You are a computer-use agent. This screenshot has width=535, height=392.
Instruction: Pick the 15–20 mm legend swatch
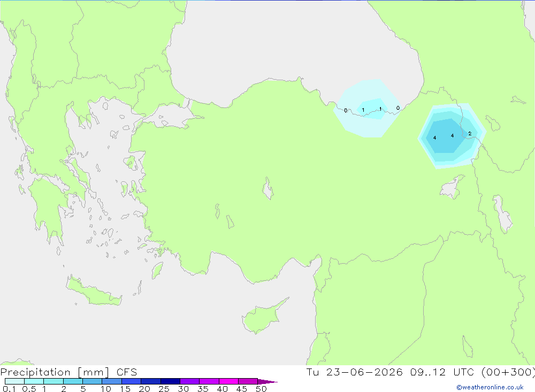click(132, 381)
